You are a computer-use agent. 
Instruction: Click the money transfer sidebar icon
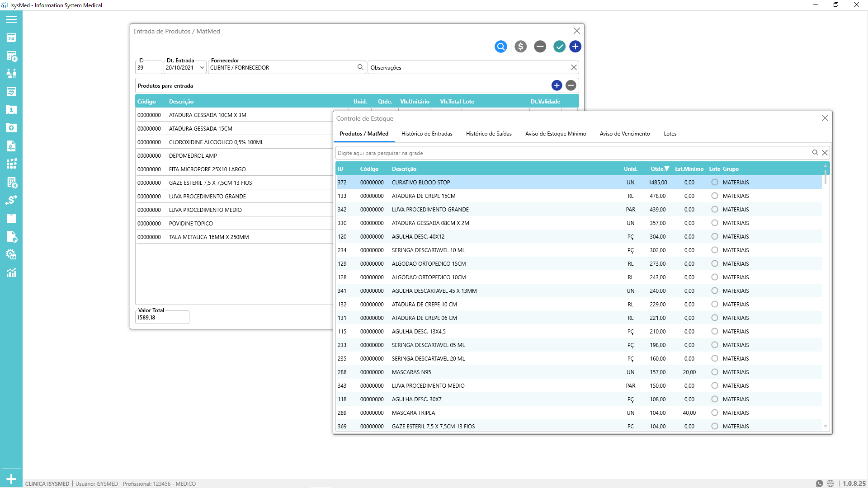(x=11, y=200)
